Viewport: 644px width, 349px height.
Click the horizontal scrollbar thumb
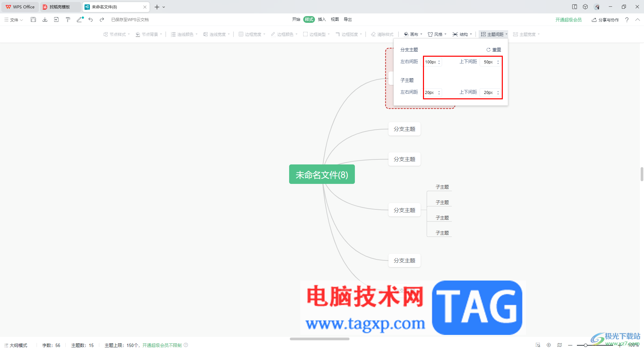tap(320, 339)
